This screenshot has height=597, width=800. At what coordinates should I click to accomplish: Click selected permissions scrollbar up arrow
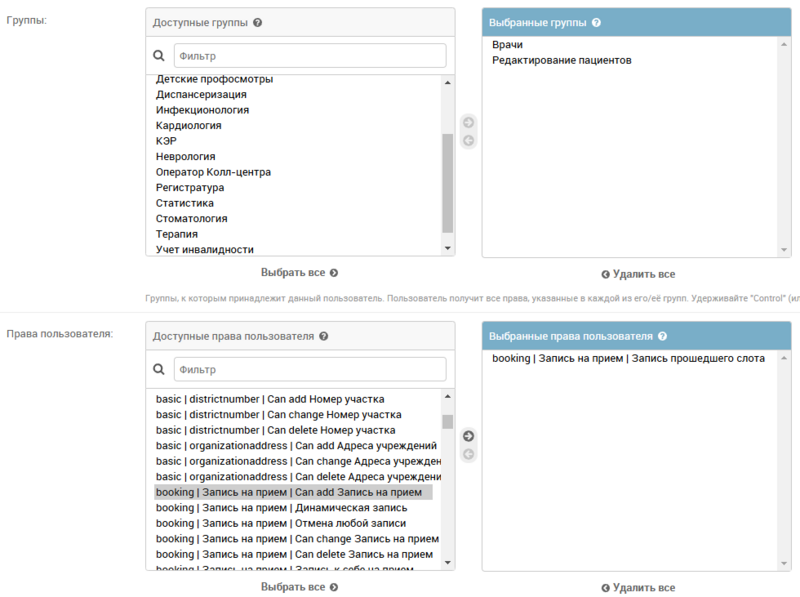coord(784,358)
